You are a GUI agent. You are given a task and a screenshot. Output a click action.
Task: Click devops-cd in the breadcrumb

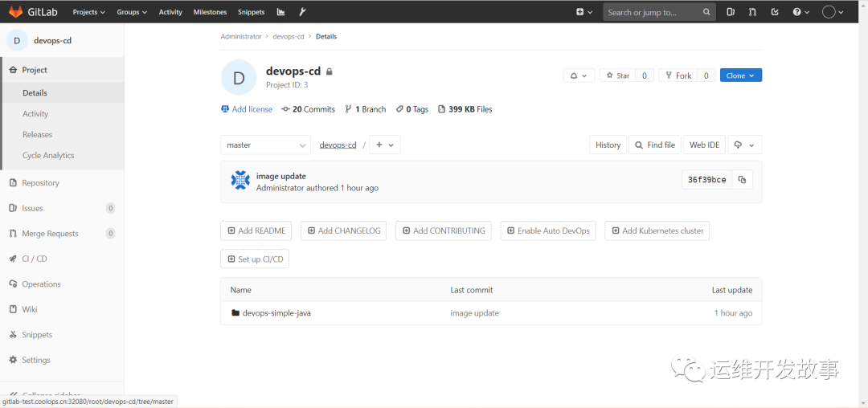(x=289, y=36)
